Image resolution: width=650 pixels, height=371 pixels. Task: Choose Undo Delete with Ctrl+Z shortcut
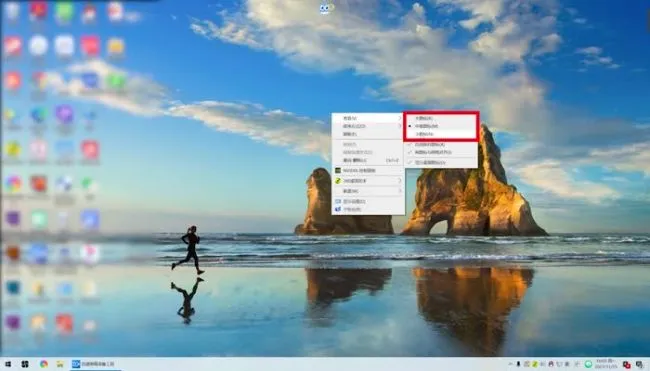point(368,160)
